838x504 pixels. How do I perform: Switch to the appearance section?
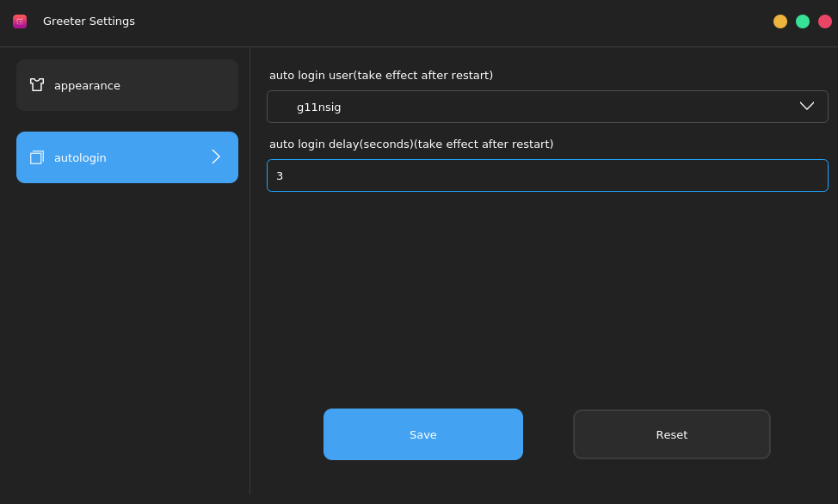pyautogui.click(x=126, y=84)
